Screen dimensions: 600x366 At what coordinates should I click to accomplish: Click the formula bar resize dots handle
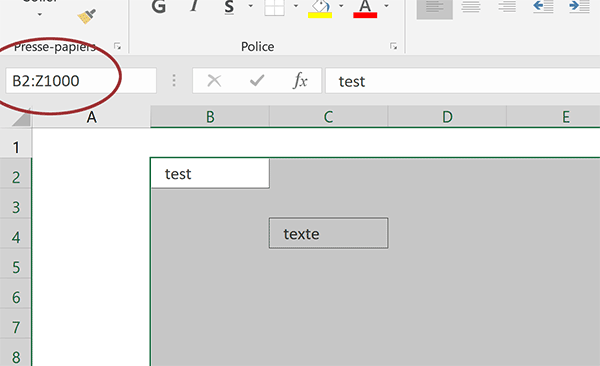174,80
